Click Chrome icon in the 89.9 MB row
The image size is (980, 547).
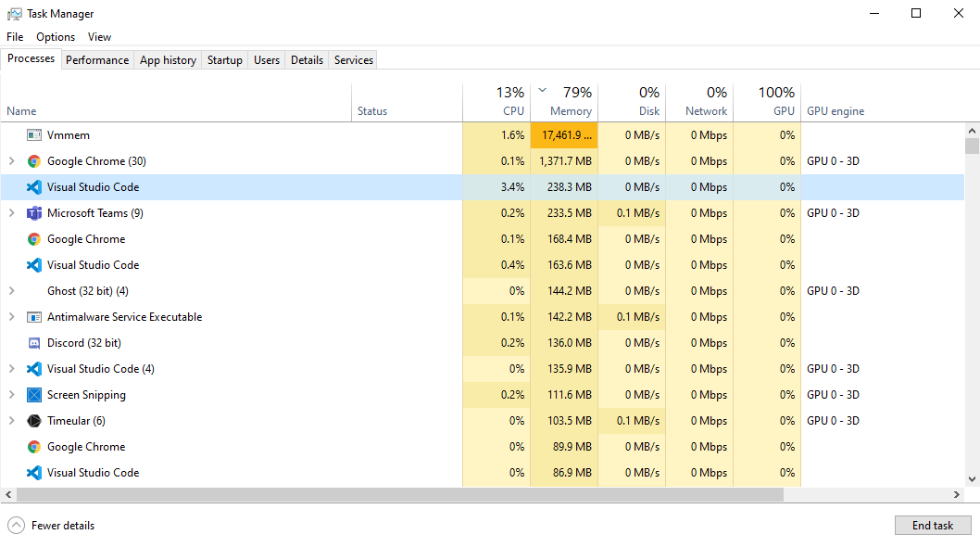click(x=34, y=447)
